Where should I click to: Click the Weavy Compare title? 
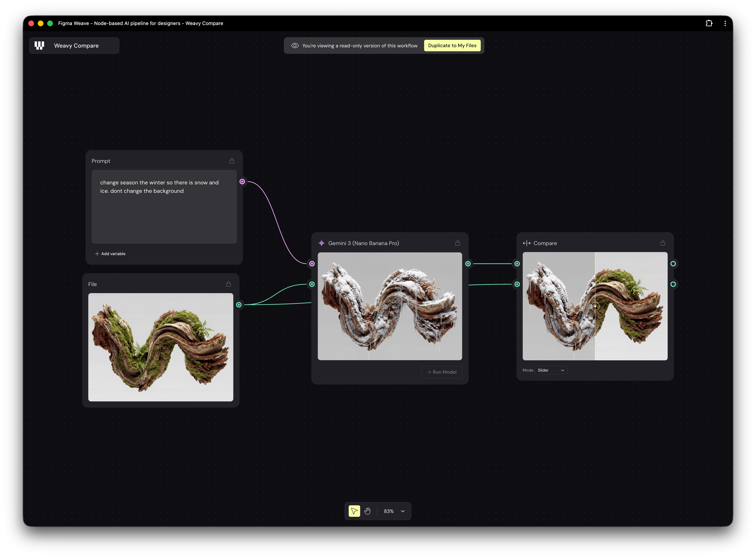tap(76, 45)
